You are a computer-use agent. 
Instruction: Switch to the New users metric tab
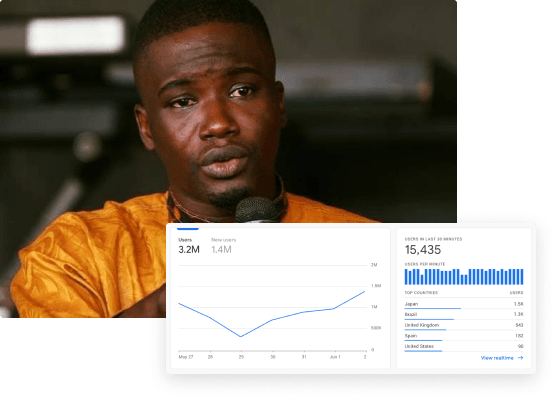(223, 245)
